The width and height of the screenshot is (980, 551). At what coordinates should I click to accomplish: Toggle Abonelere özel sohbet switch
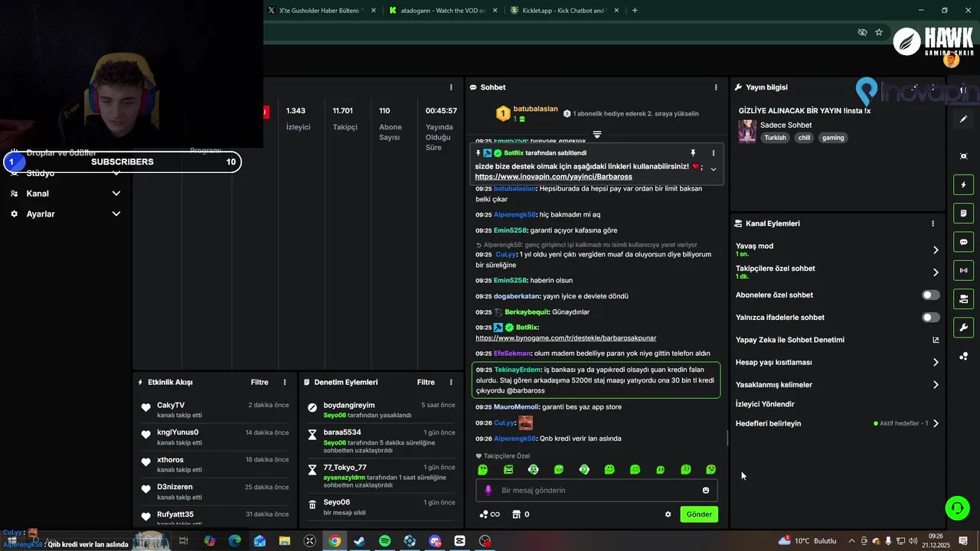click(x=931, y=295)
